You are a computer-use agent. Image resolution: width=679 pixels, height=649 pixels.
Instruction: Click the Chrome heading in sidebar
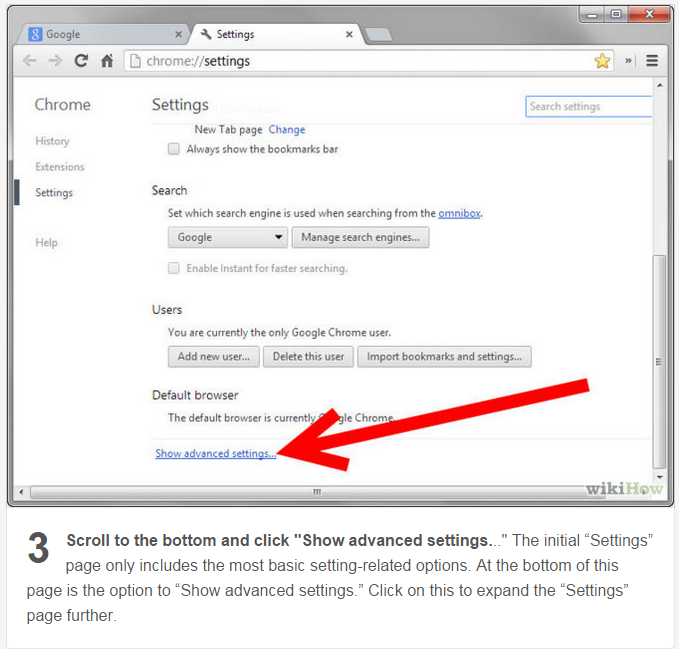(62, 104)
